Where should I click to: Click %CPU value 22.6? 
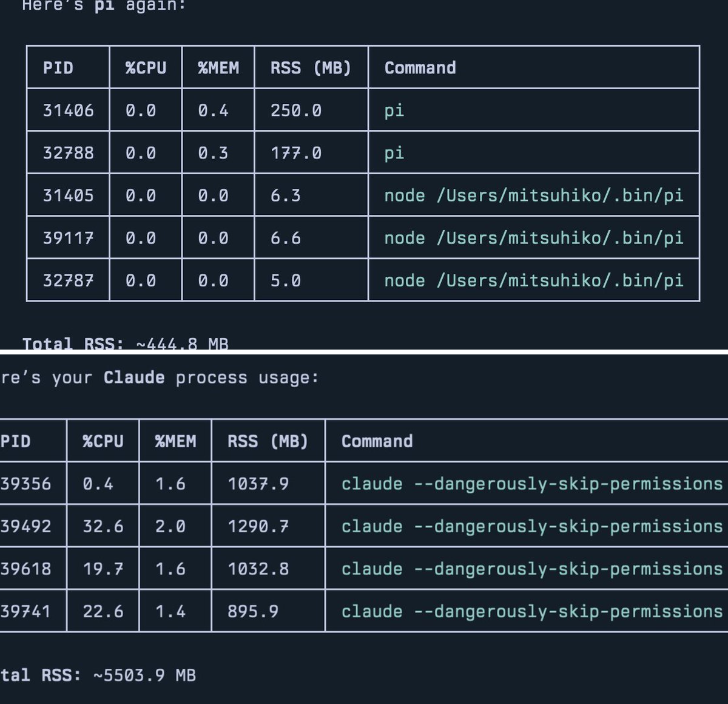tap(103, 611)
